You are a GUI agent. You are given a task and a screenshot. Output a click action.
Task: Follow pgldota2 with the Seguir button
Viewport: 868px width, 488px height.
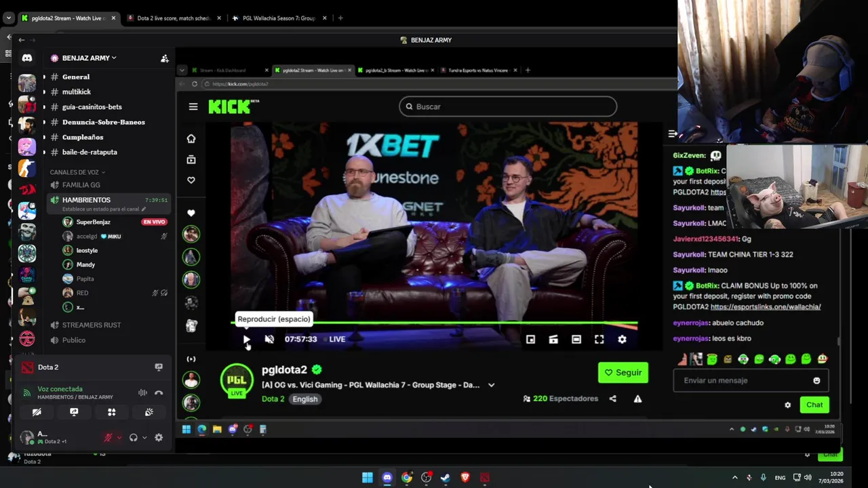point(623,372)
